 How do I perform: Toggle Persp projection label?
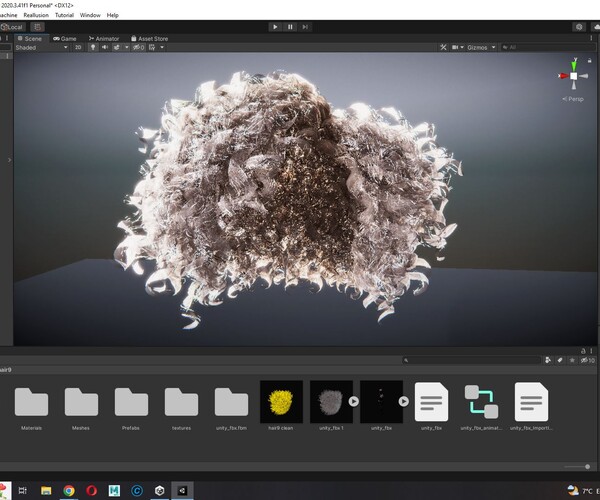point(573,99)
